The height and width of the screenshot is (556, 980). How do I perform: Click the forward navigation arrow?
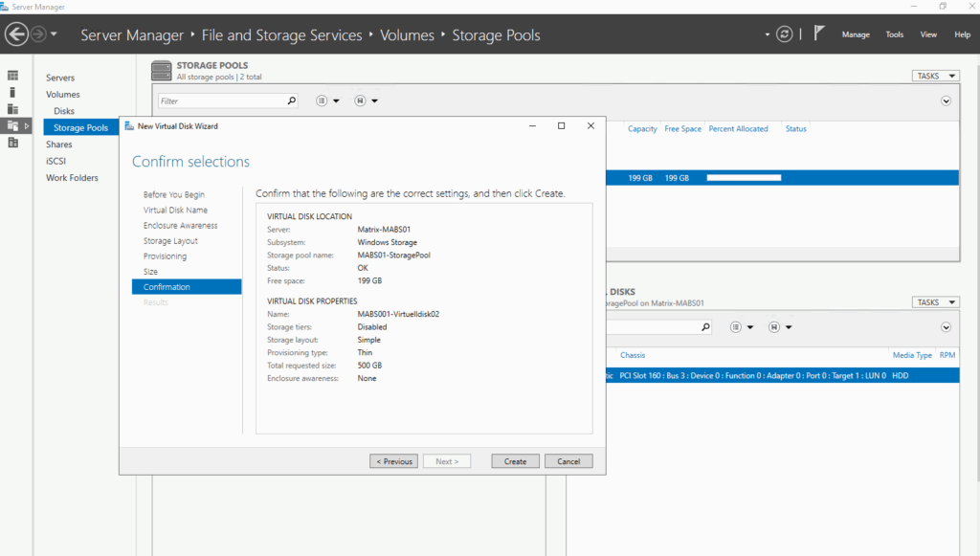pos(38,33)
